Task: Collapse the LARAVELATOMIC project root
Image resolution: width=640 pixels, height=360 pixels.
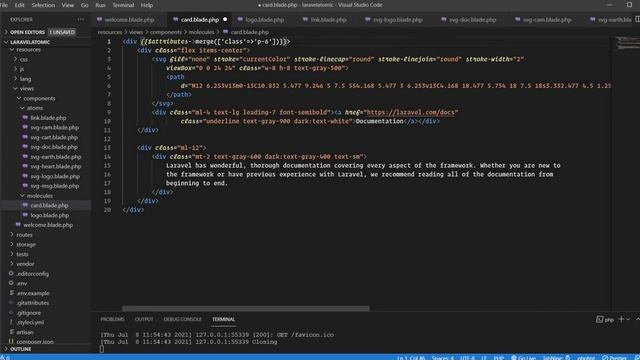Action: pos(6,42)
